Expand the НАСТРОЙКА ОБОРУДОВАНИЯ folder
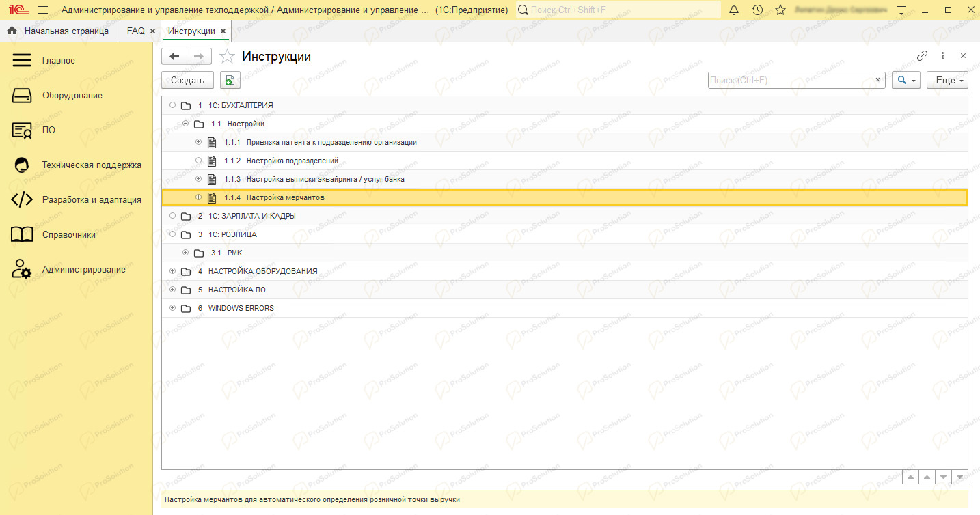Image resolution: width=980 pixels, height=515 pixels. [x=172, y=271]
